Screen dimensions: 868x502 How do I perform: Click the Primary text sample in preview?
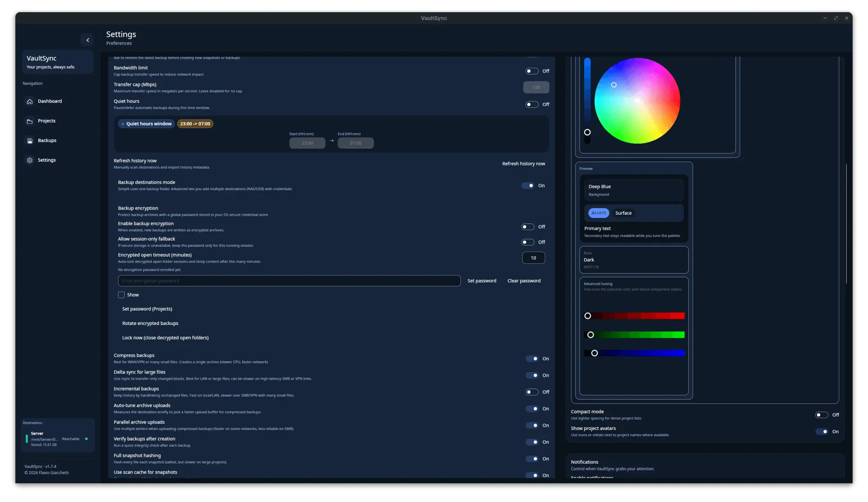(x=597, y=228)
